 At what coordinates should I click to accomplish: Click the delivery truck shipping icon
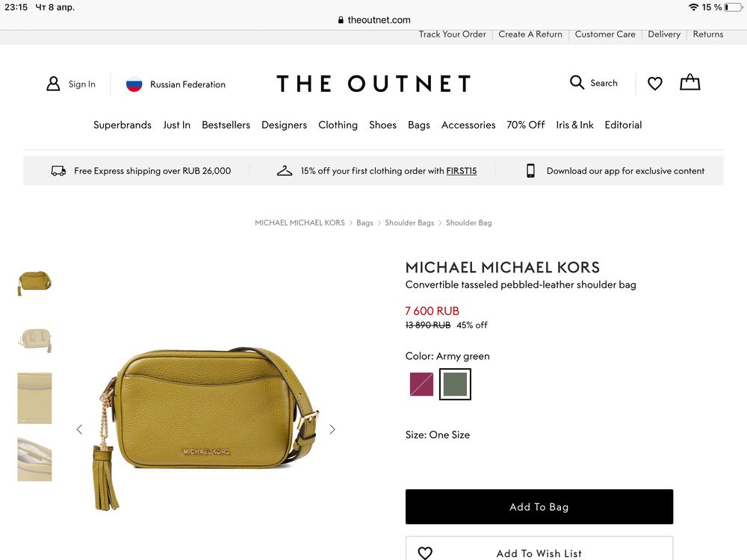[58, 171]
